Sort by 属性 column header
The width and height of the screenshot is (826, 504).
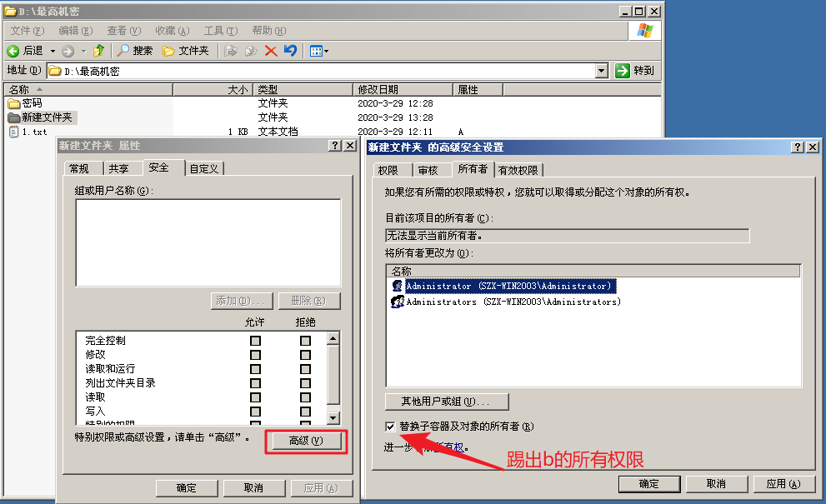[x=478, y=89]
